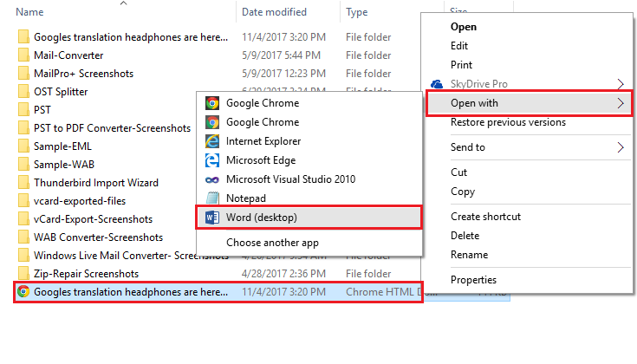Click the vcard-exported-files folder icon

click(x=23, y=201)
